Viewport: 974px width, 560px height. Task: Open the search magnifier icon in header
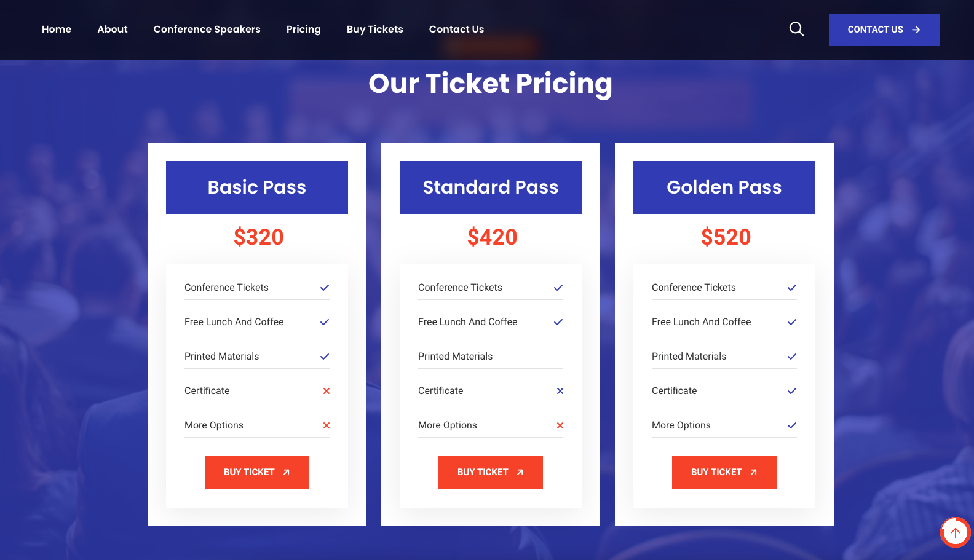tap(796, 29)
